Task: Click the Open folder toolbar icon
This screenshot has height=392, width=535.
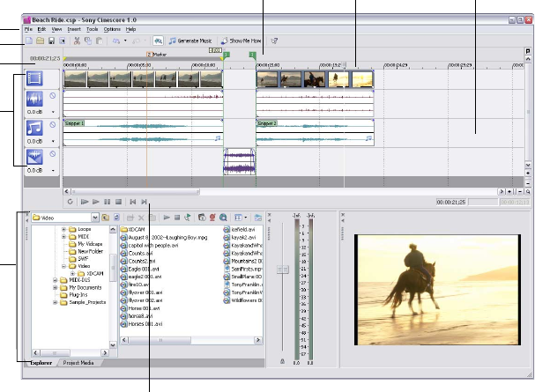Action: click(x=40, y=41)
